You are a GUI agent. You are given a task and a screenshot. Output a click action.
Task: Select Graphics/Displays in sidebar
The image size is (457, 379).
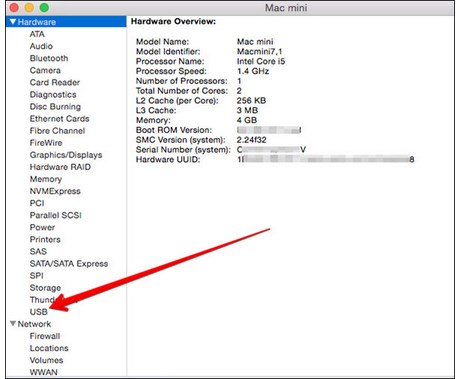[66, 155]
